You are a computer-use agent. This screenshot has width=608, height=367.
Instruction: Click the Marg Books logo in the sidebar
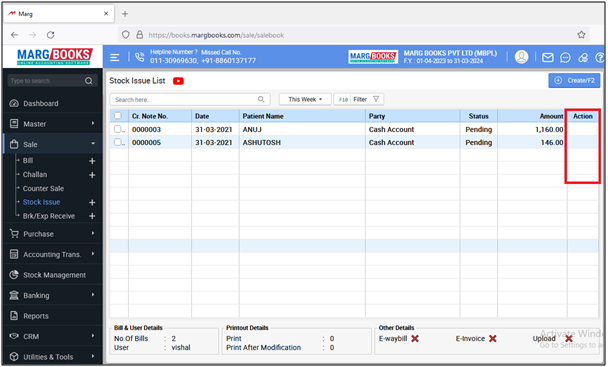[x=54, y=57]
